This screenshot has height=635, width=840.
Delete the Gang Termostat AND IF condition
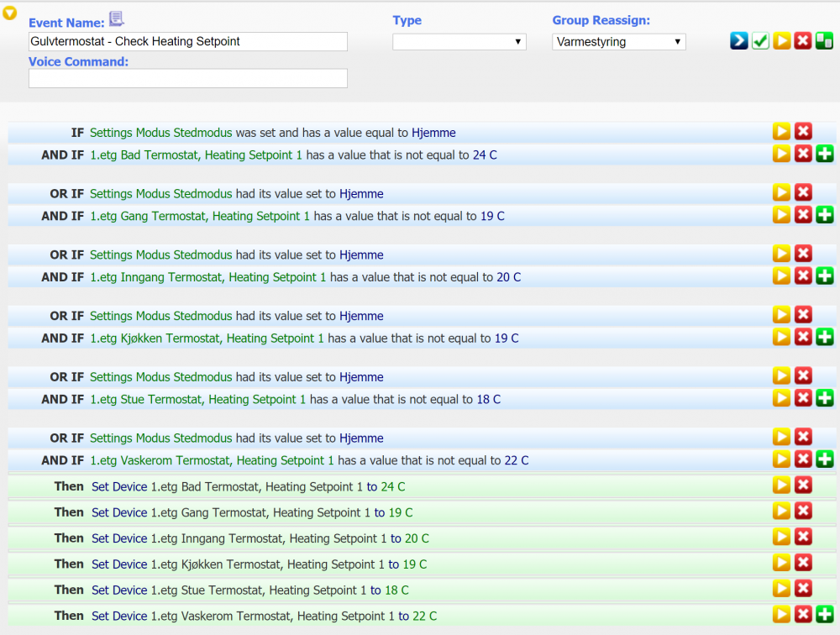(x=803, y=215)
